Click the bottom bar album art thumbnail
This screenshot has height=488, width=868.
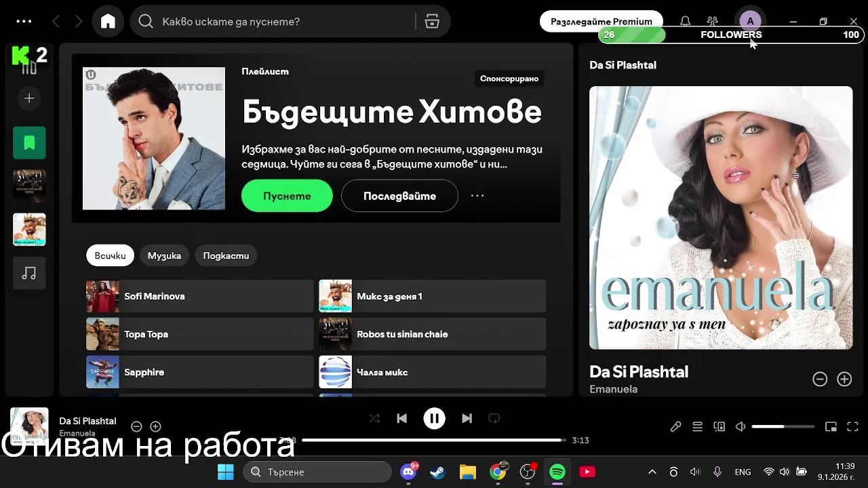coord(29,426)
